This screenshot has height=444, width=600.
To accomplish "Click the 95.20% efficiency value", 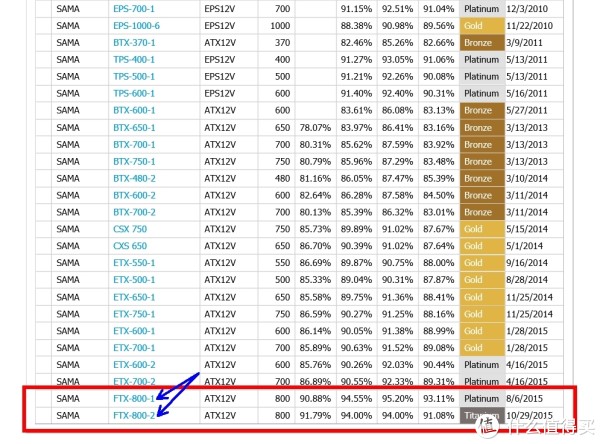I will point(398,398).
